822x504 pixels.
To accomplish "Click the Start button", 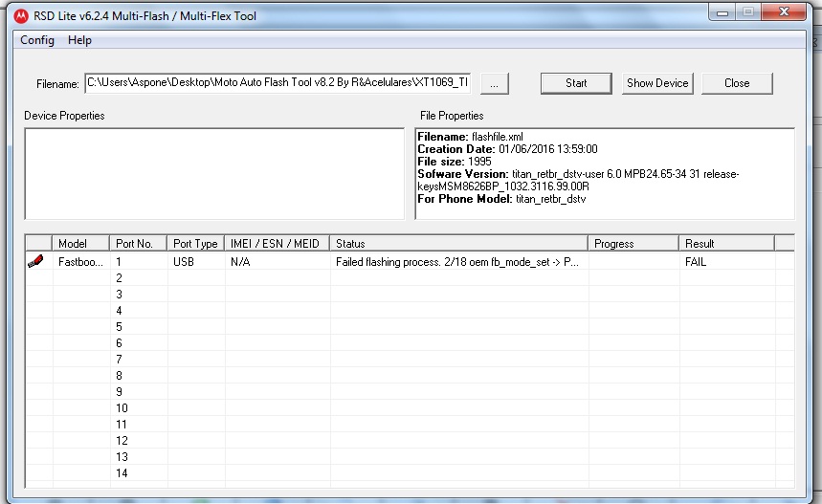I will [576, 83].
